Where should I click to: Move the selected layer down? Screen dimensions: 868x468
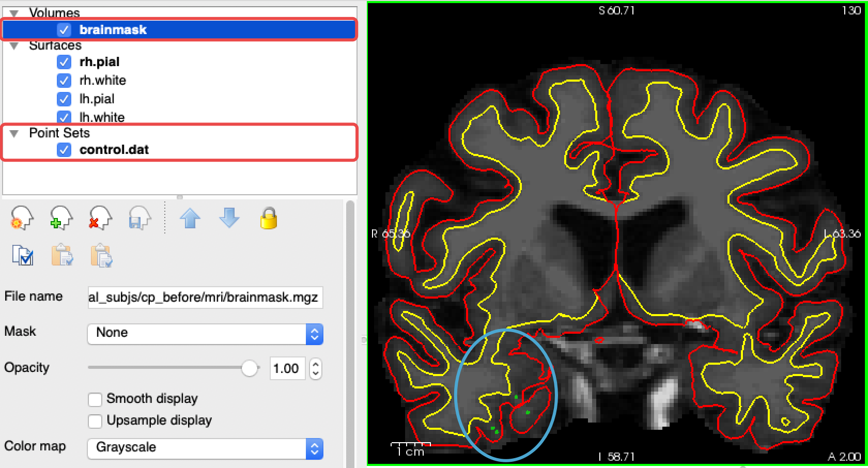pyautogui.click(x=229, y=219)
